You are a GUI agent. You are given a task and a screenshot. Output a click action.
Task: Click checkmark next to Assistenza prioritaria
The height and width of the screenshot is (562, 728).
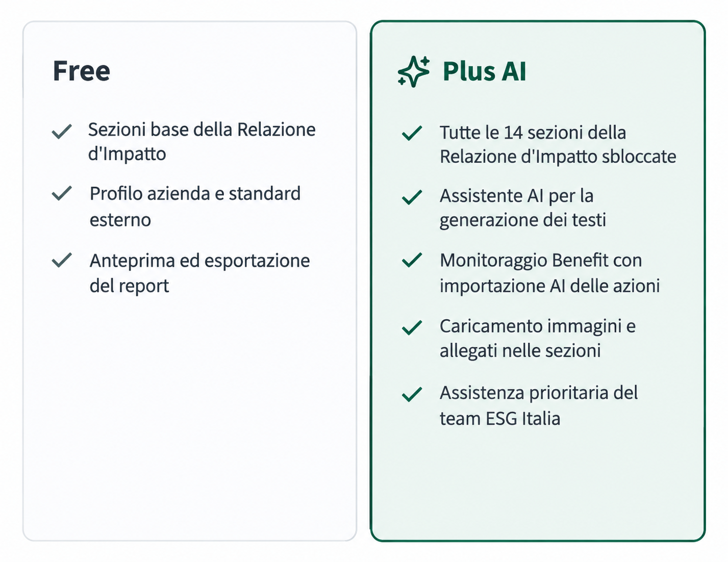pos(412,394)
